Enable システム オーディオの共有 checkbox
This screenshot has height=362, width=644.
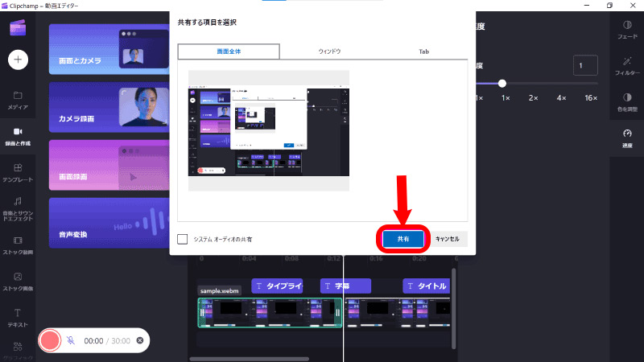point(183,239)
